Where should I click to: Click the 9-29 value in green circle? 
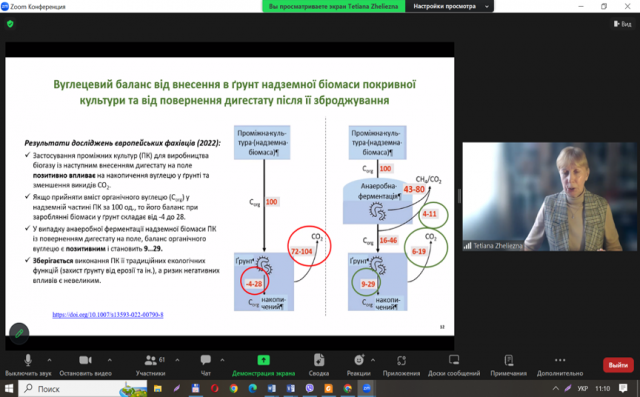tap(368, 284)
